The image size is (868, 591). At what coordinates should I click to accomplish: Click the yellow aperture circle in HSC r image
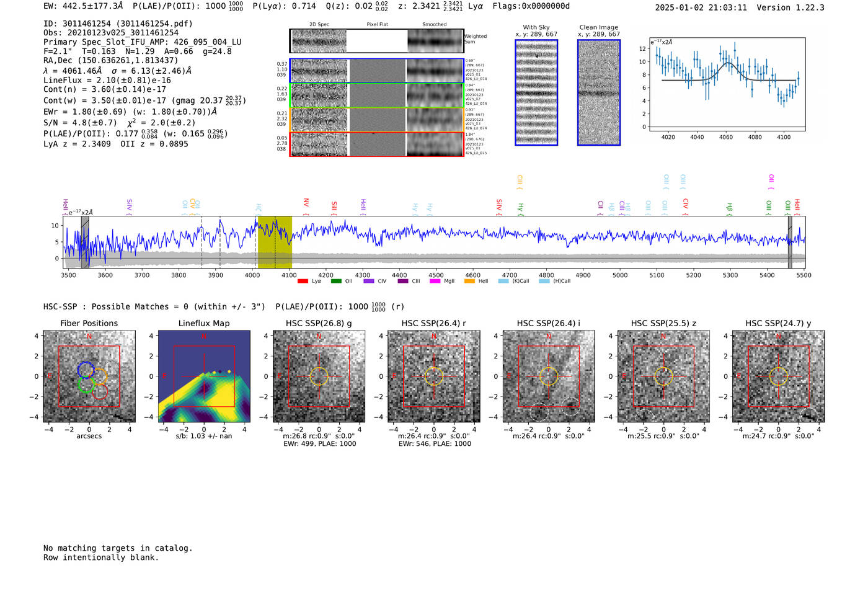click(x=433, y=376)
